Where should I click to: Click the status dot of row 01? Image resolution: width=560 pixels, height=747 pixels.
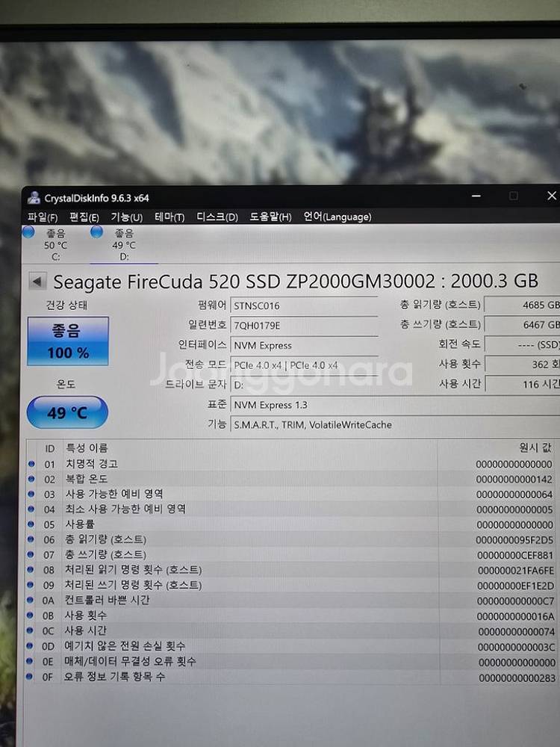pos(31,464)
